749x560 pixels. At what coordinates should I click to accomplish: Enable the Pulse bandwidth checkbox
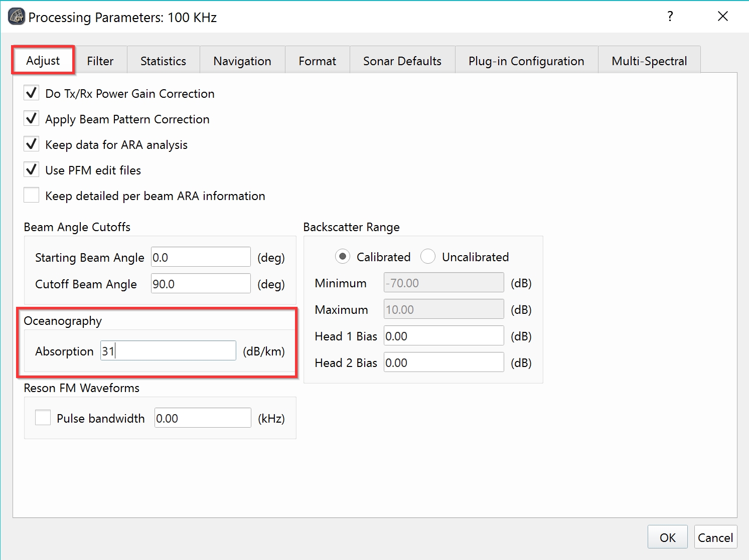click(x=43, y=418)
